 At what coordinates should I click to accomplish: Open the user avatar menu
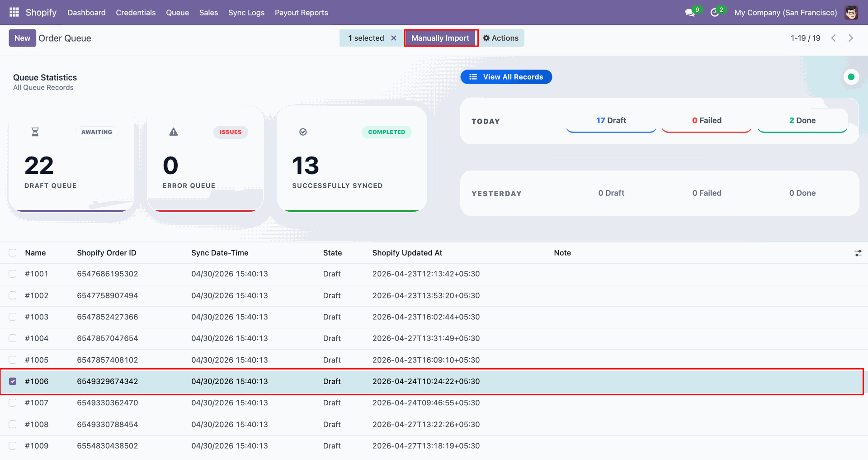[x=851, y=13]
